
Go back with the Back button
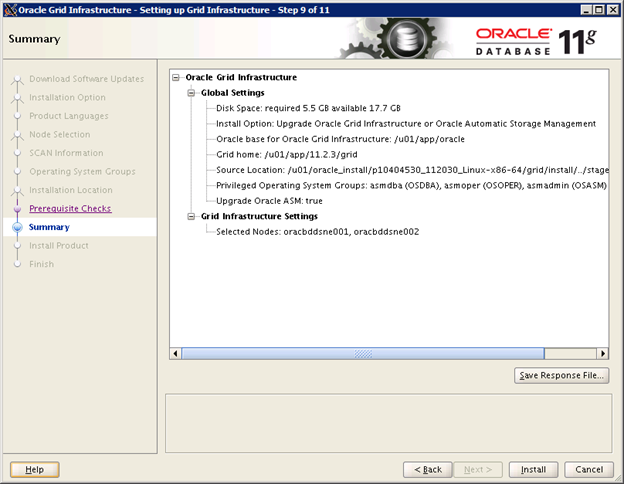click(428, 470)
